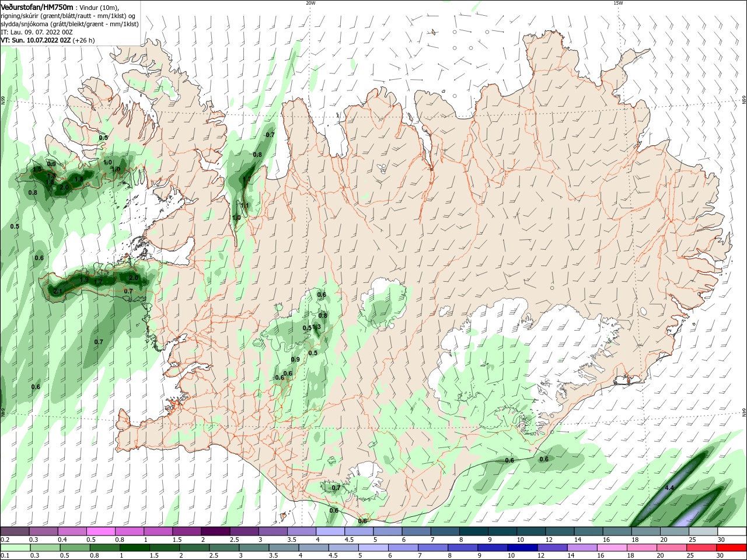Select the snow legend swatch for 0.3–0.4
Image resolution: width=747 pixels, height=560 pixels.
44,531
